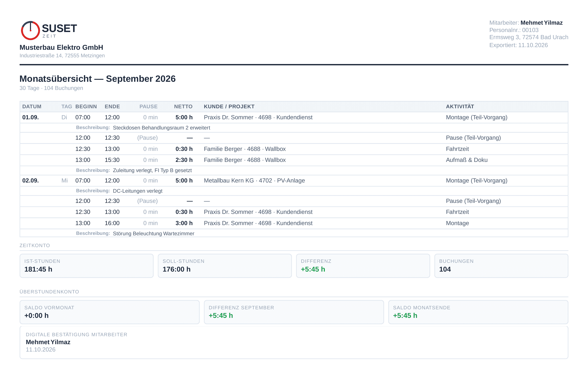Select the 02.09. date row
The image size is (588, 367).
[x=294, y=181]
